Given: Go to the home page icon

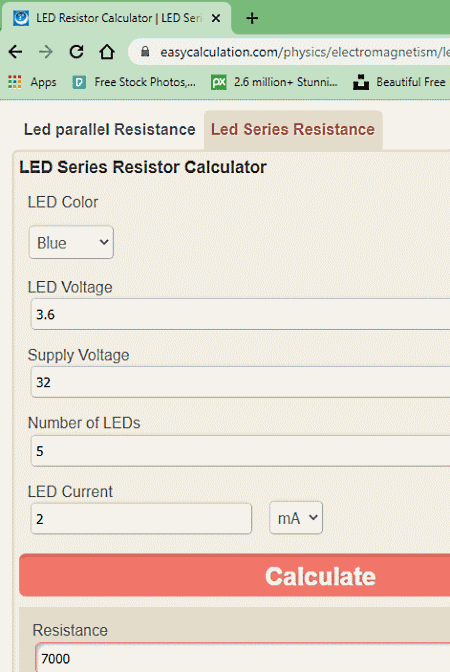Looking at the screenshot, I should tap(107, 52).
